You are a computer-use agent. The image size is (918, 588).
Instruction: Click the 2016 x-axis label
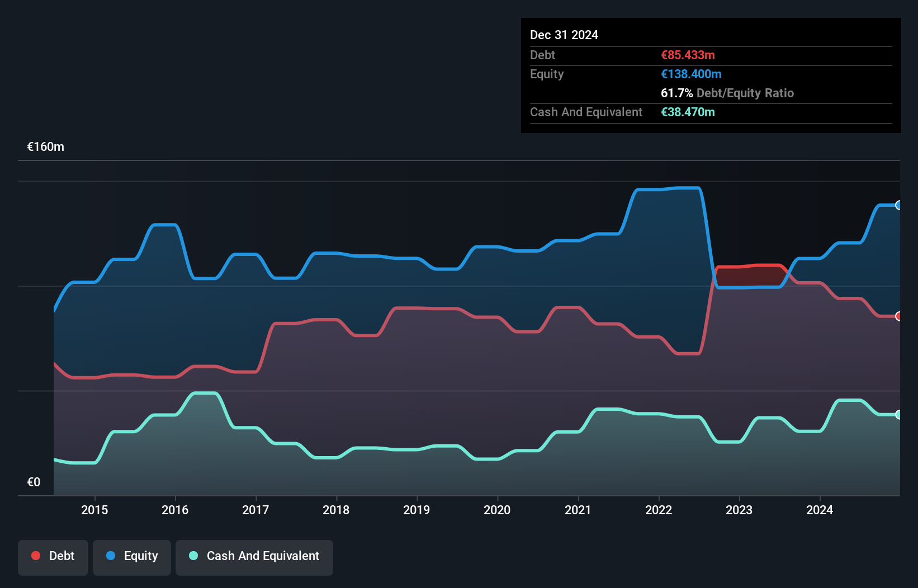pyautogui.click(x=175, y=510)
